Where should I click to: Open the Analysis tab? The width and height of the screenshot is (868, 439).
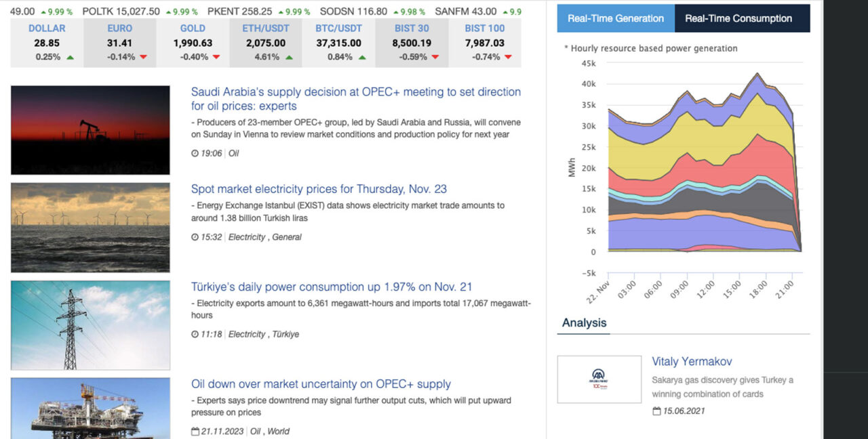click(x=584, y=323)
